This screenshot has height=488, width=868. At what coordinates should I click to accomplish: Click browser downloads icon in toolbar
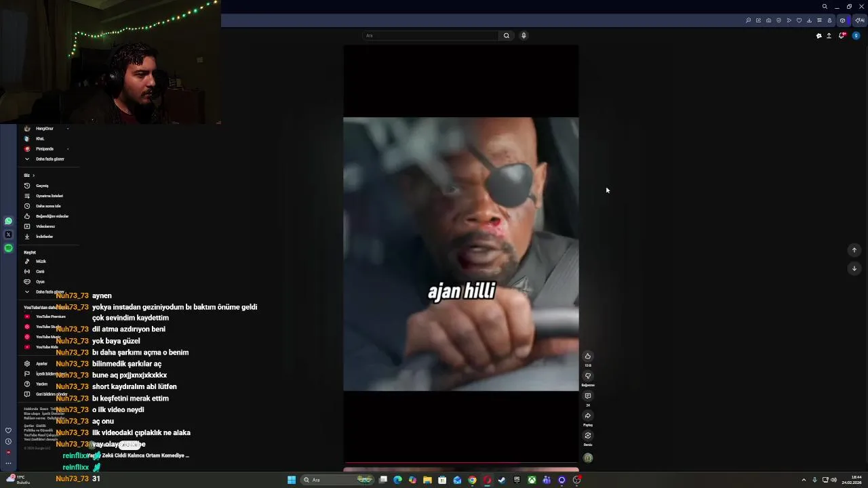(809, 20)
